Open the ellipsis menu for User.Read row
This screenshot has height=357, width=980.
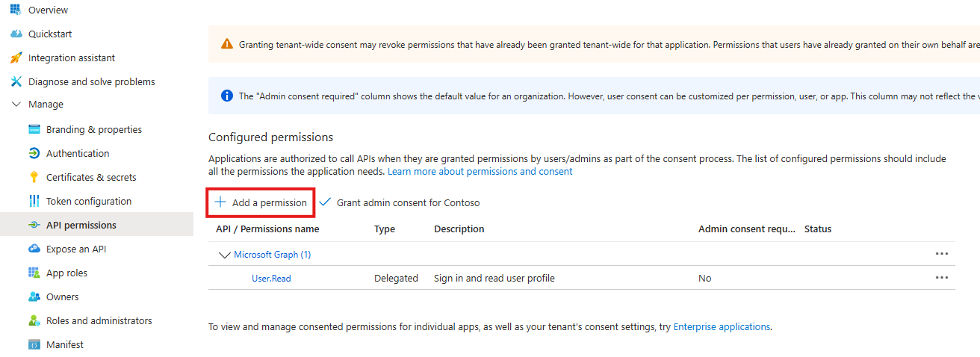pyautogui.click(x=941, y=278)
